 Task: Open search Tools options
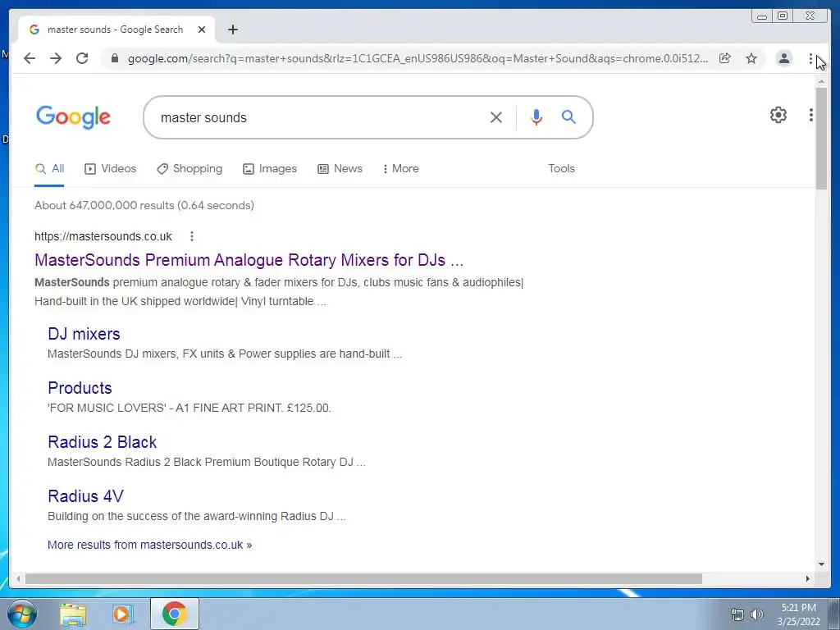pyautogui.click(x=561, y=168)
